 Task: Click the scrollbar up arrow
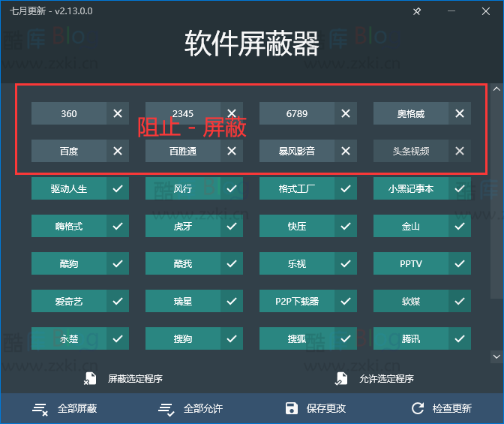496,89
